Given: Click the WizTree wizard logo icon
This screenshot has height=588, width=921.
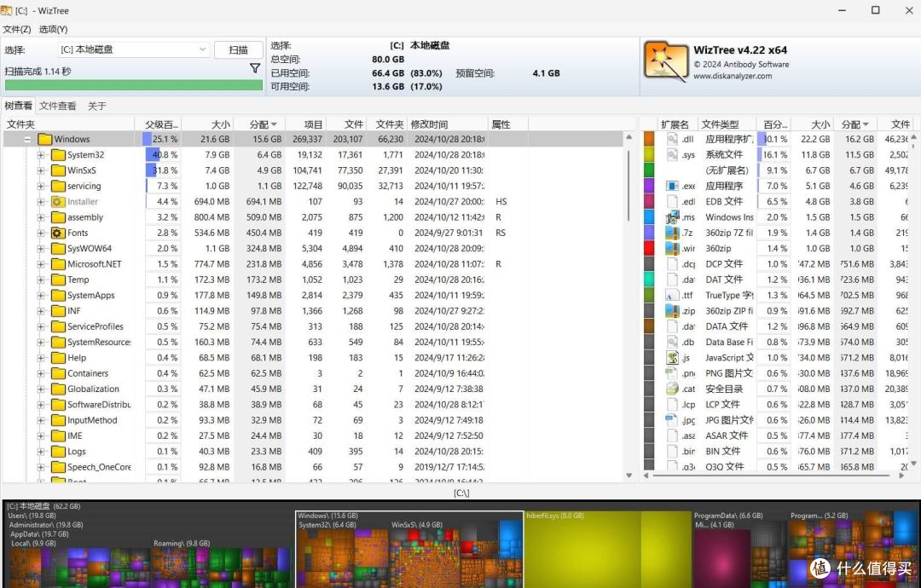Looking at the screenshot, I should 666,61.
